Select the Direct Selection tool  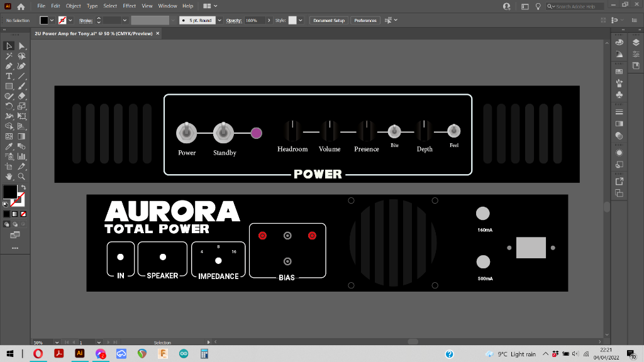tap(22, 46)
